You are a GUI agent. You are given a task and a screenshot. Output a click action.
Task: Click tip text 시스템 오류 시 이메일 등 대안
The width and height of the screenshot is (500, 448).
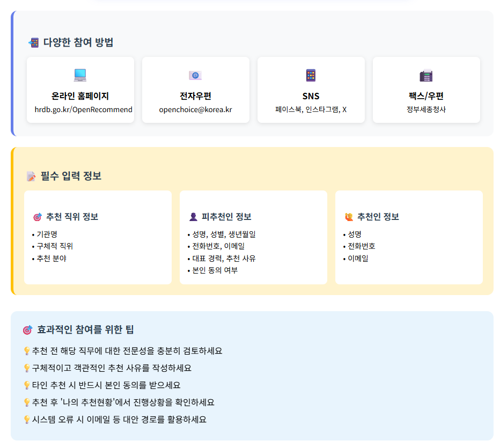pos(119,420)
